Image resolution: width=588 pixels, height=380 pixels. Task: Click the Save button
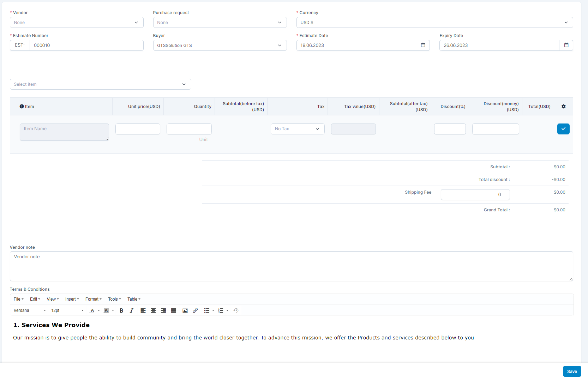click(x=572, y=371)
